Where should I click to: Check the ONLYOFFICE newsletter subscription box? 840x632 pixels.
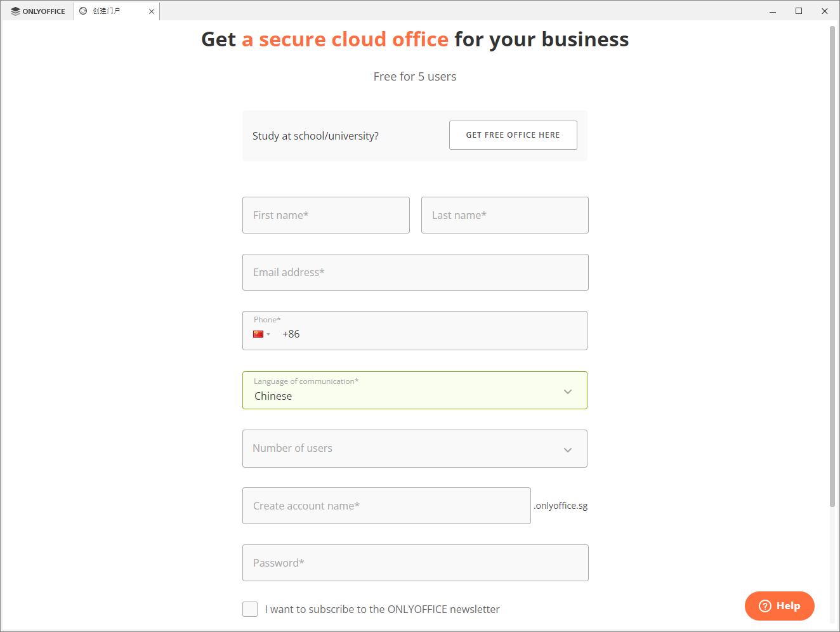[250, 609]
